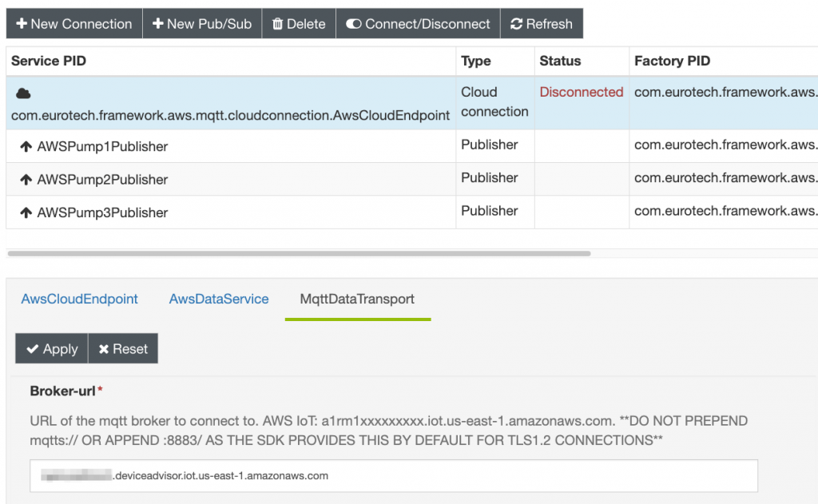The image size is (818, 504).
Task: Reset the MqttDataTransport configuration
Action: click(122, 348)
